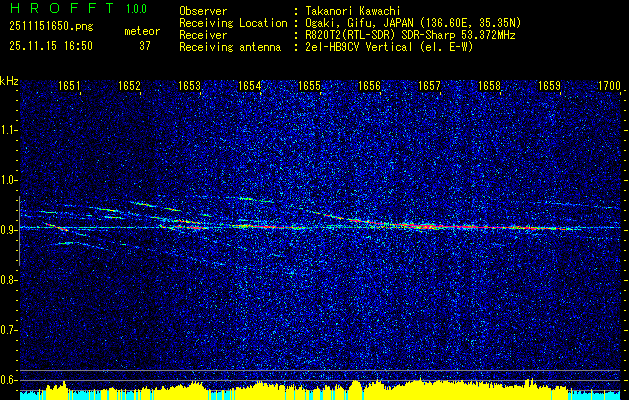The height and width of the screenshot is (400, 629).
Task: Click the 0.8 frequency axis label
Action: tap(8, 280)
